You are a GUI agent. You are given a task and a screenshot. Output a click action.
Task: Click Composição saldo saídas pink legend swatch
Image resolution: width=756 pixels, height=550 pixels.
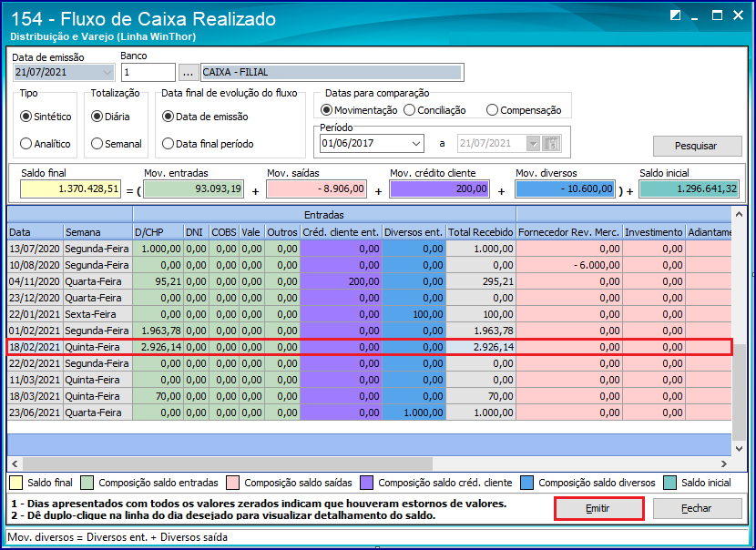click(233, 483)
